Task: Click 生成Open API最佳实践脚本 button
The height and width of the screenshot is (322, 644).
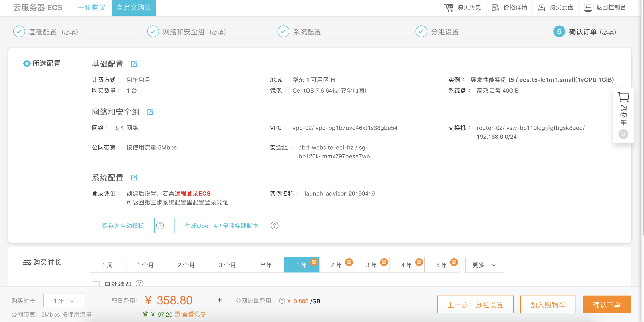Action: tap(222, 226)
